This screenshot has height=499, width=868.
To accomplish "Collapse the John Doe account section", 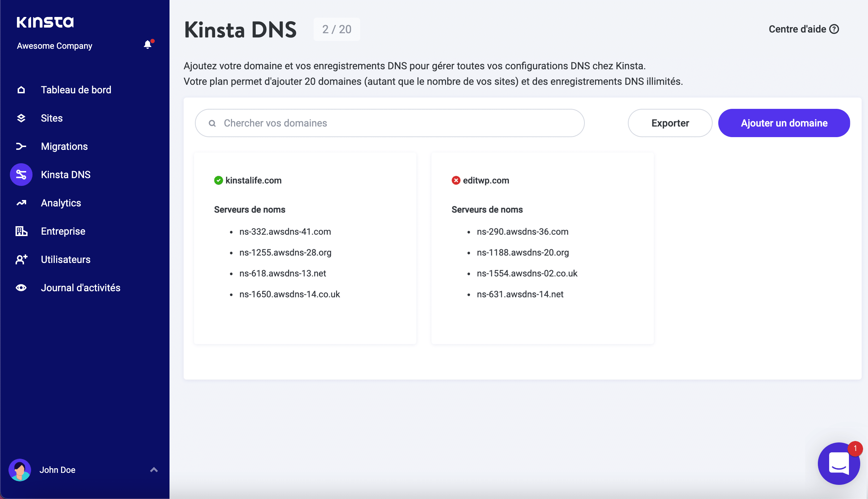I will tap(154, 469).
